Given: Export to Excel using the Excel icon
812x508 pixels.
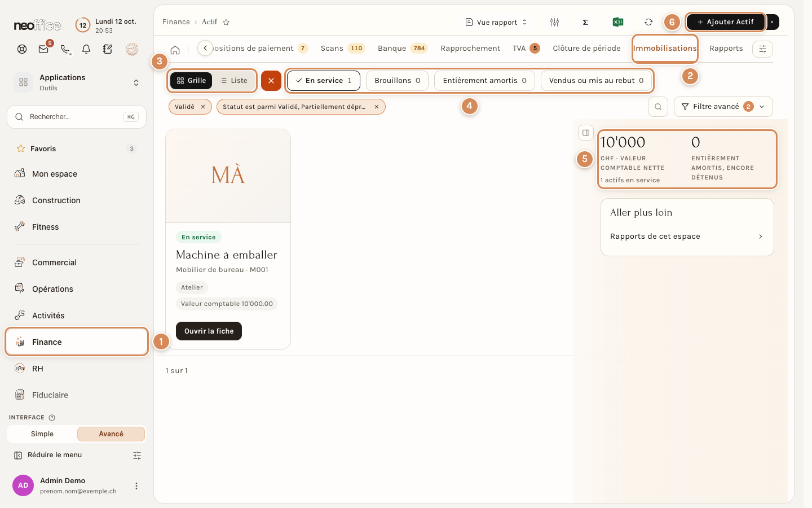Looking at the screenshot, I should (618, 22).
